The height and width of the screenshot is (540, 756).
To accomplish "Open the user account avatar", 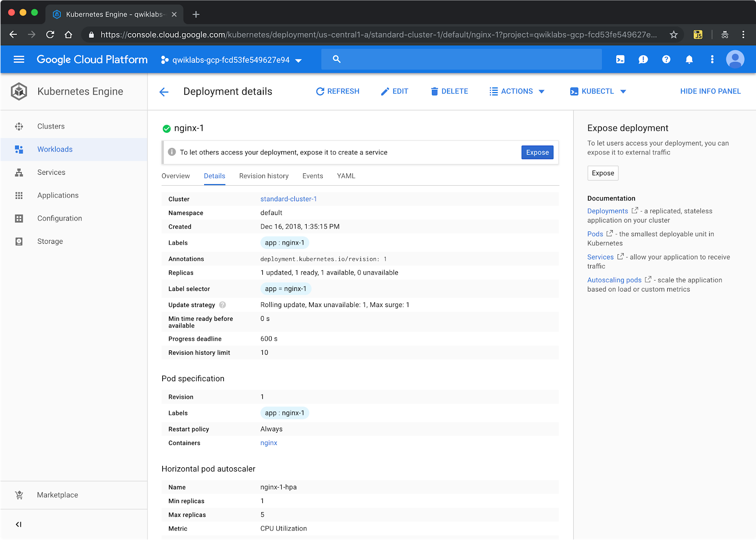I will coord(735,60).
